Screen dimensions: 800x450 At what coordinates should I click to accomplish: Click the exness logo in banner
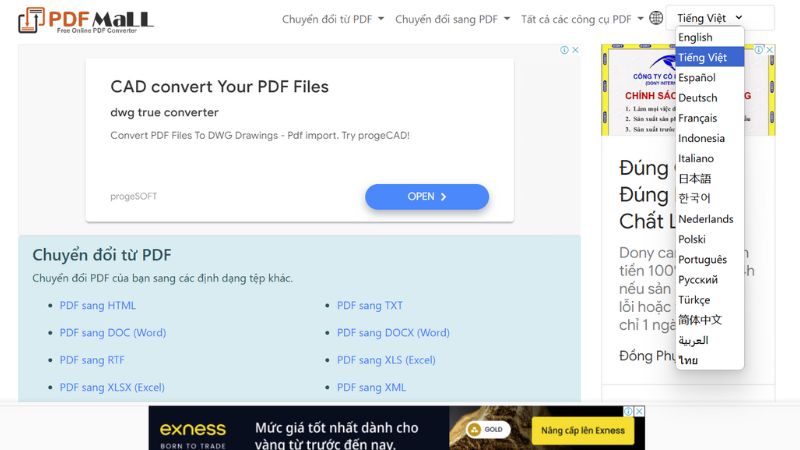pos(193,430)
